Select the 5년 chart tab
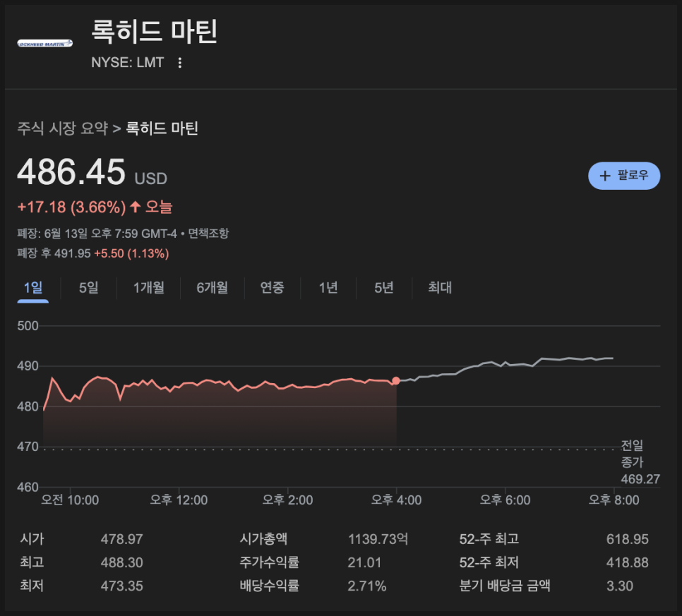 click(x=384, y=287)
